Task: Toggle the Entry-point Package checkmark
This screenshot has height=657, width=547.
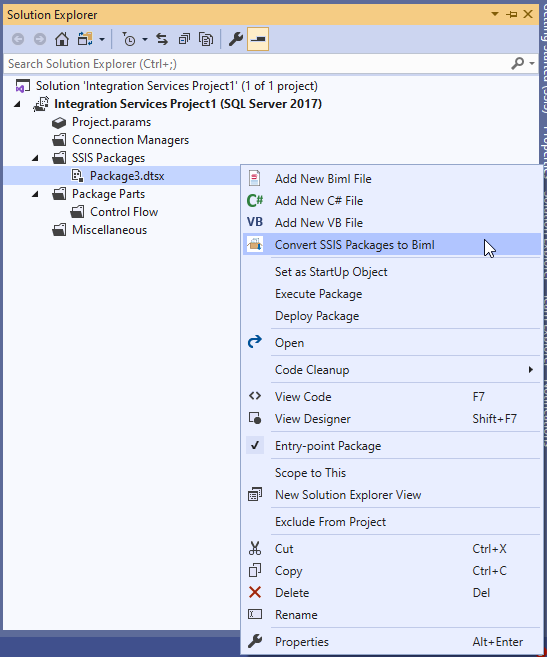Action: 255,445
